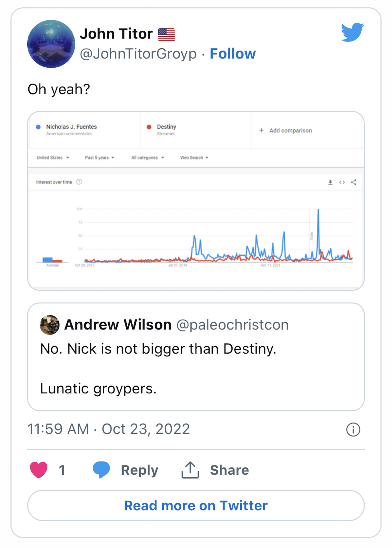This screenshot has width=392, height=548.
Task: Follow the @JohnTitorGroyp account
Action: point(232,54)
